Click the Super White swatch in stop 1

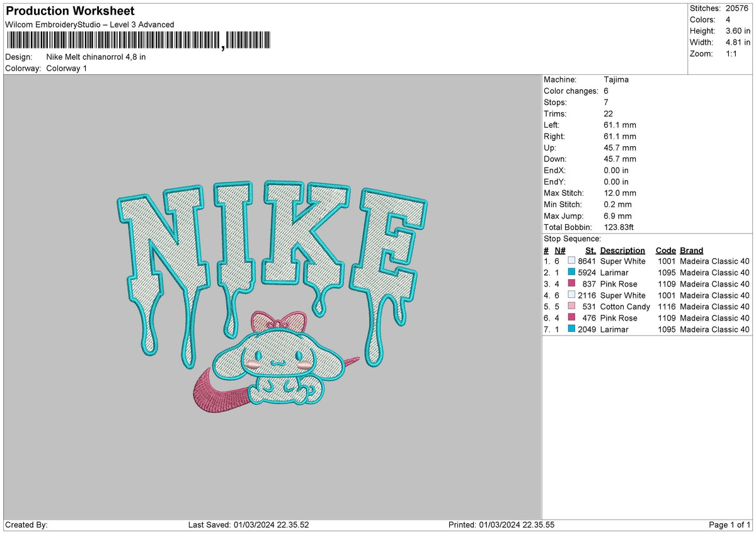571,261
